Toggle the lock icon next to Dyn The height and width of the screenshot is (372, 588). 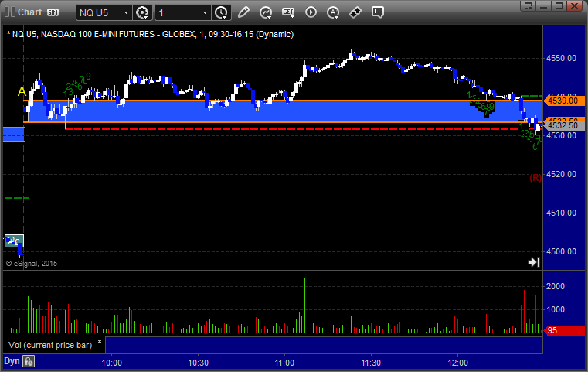29,361
